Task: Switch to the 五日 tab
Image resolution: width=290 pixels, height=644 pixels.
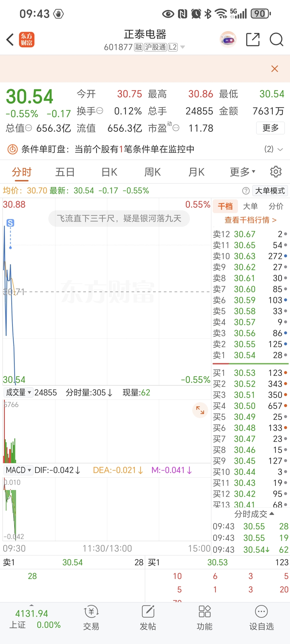Action: click(65, 172)
